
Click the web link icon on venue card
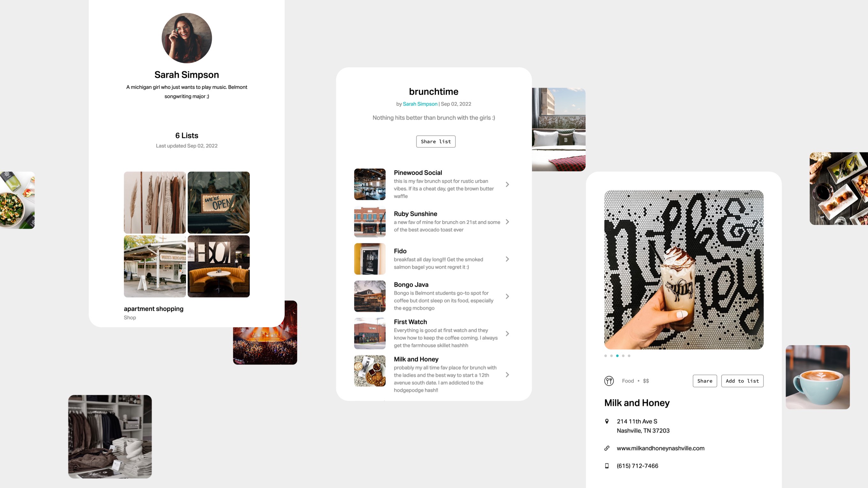coord(607,448)
